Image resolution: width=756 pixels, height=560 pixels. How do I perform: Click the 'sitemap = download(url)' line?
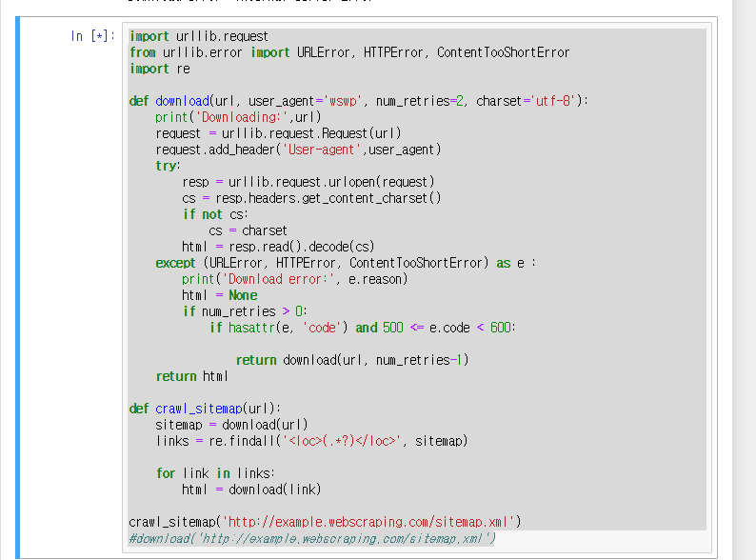[x=231, y=425]
